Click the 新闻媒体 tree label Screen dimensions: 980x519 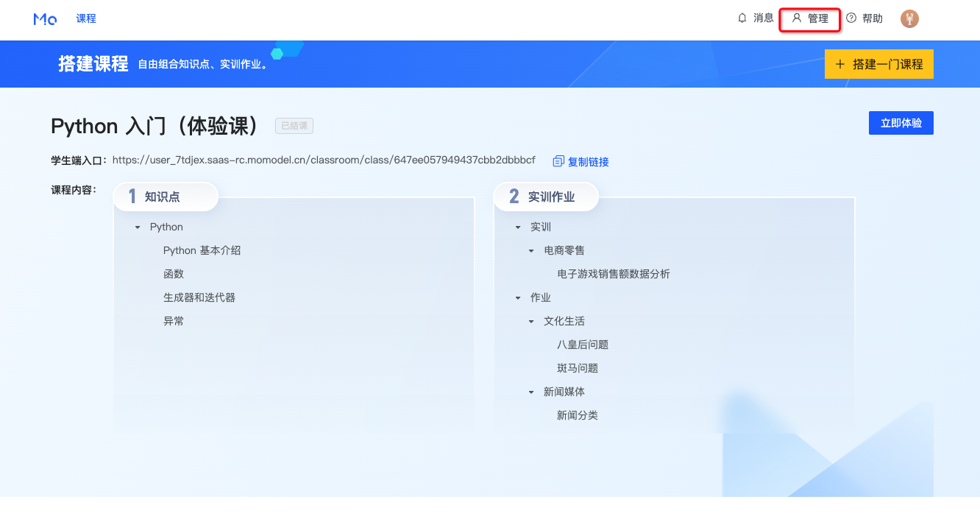tap(564, 392)
